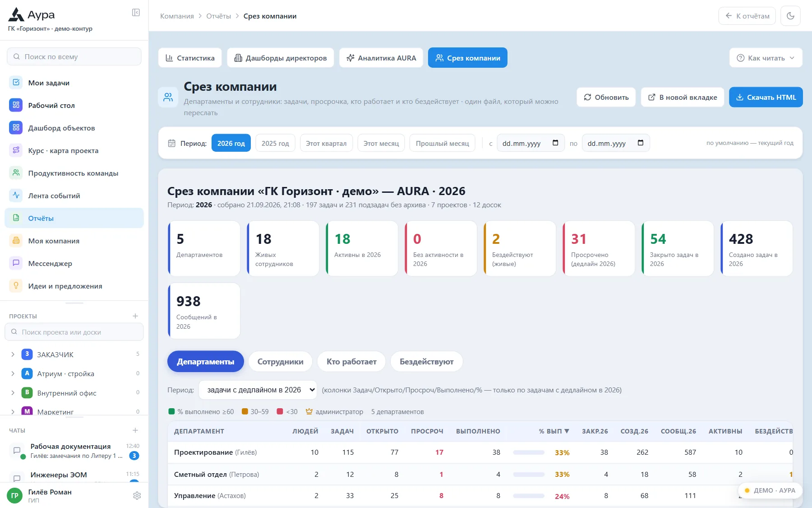Select the Этот квартал period
The width and height of the screenshot is (812, 508).
click(326, 143)
